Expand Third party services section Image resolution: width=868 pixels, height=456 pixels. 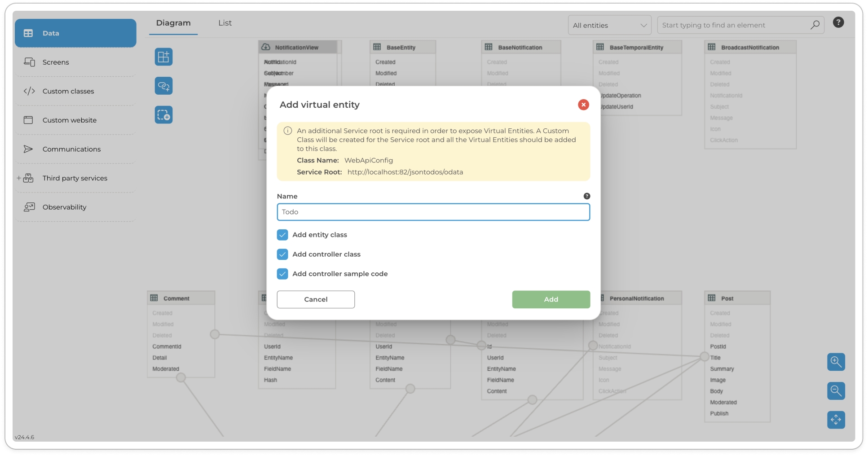pos(19,178)
